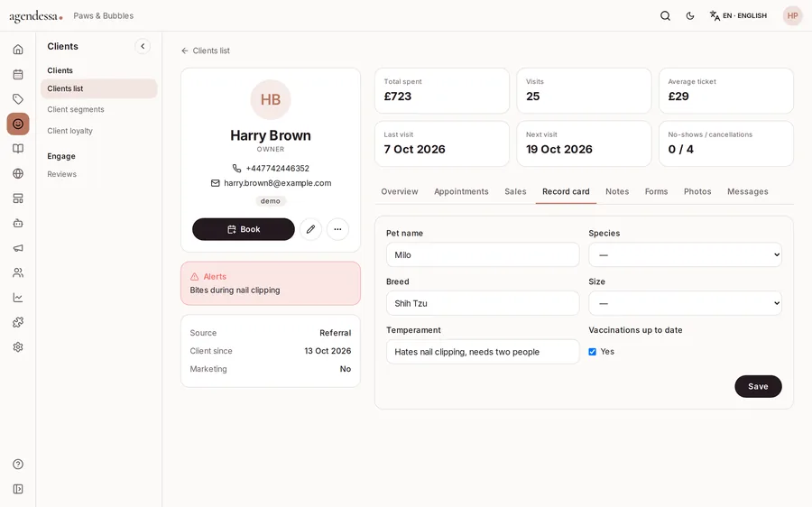Image resolution: width=812 pixels, height=507 pixels.
Task: Open the Home icon in sidebar
Action: (x=18, y=50)
